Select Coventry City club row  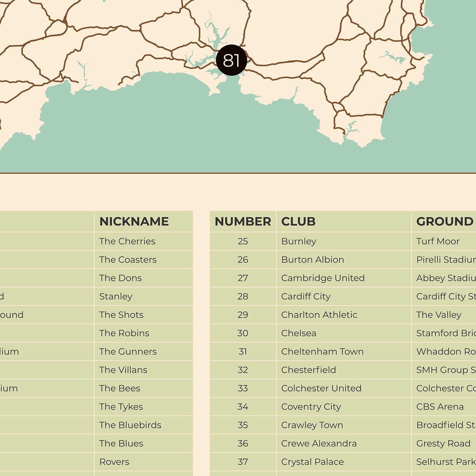tap(311, 407)
